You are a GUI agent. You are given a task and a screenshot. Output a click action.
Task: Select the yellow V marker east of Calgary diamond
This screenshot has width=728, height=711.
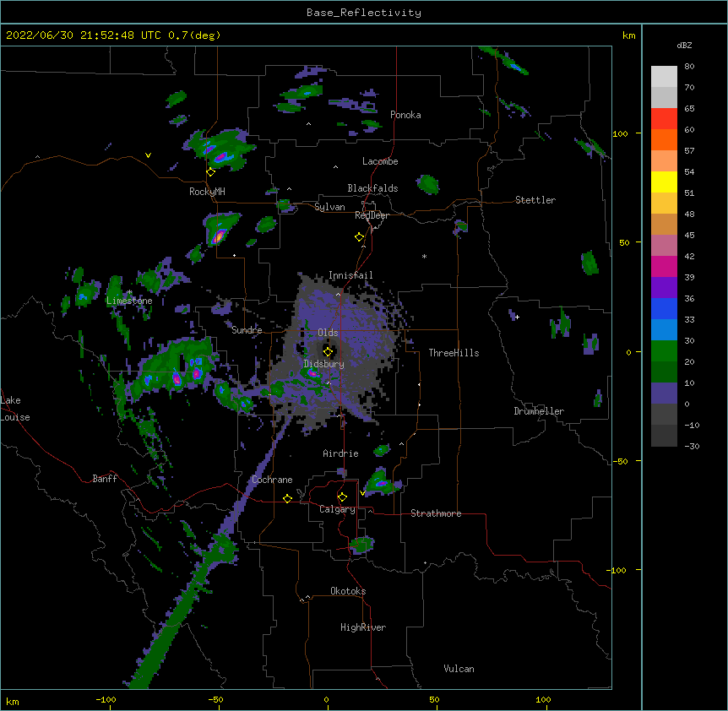[362, 493]
